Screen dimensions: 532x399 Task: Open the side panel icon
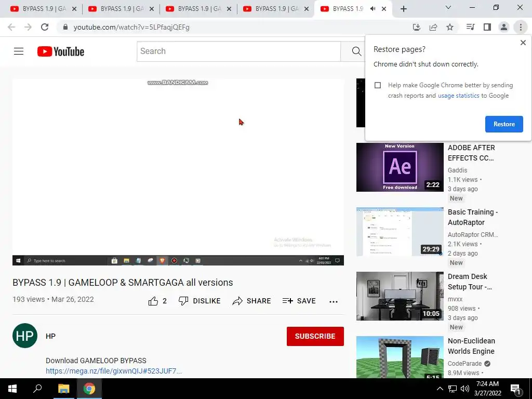click(x=487, y=27)
